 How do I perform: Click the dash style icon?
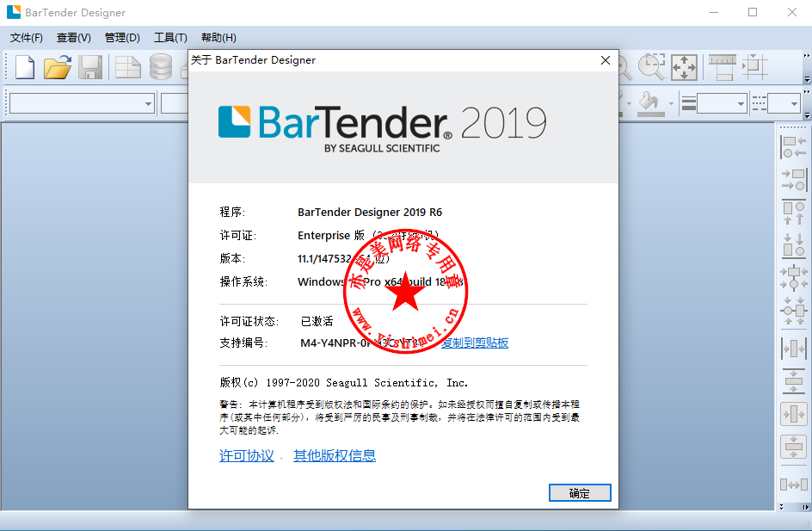[760, 103]
